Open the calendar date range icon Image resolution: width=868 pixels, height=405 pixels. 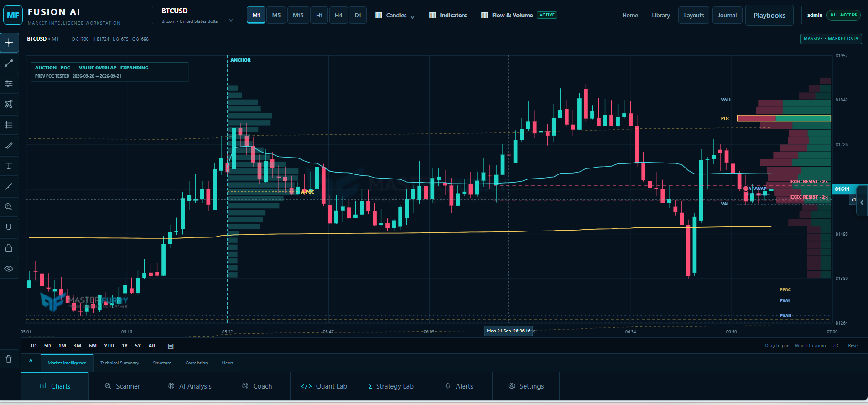[x=171, y=346]
